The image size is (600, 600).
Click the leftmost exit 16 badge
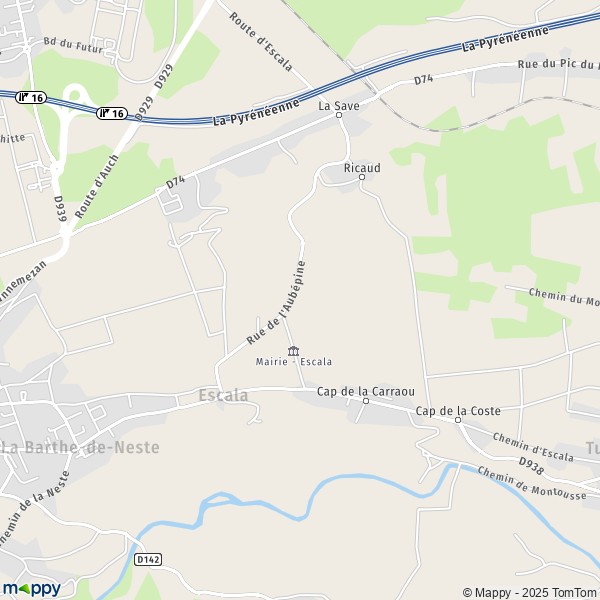(31, 98)
